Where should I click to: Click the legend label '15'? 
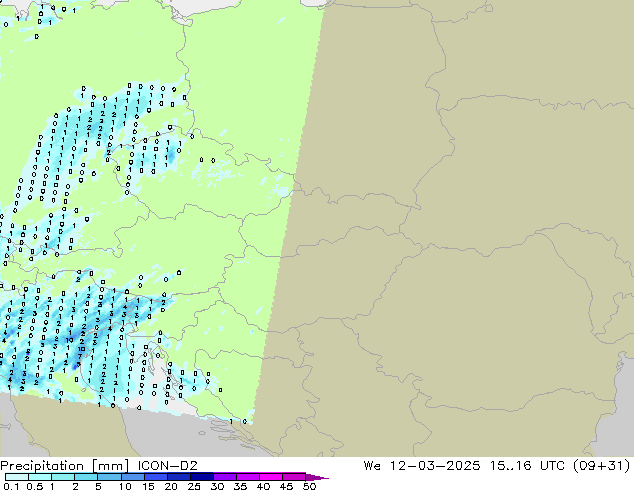[x=148, y=486]
